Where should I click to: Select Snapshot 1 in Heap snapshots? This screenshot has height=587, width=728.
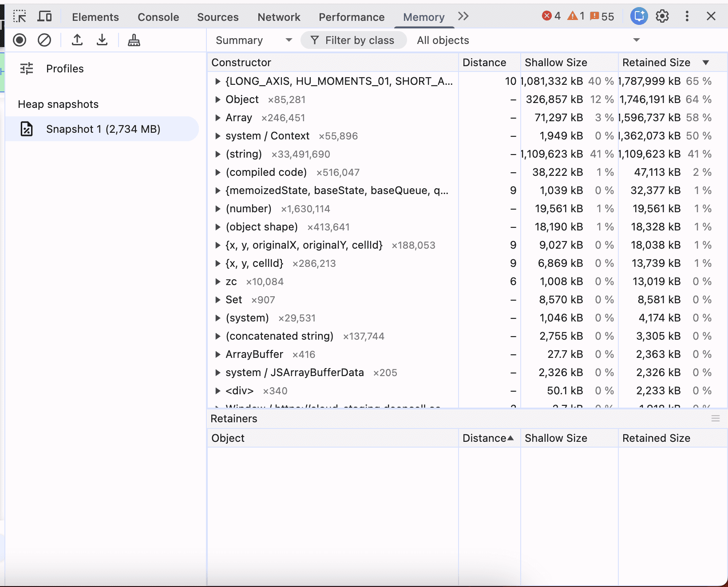coord(103,129)
